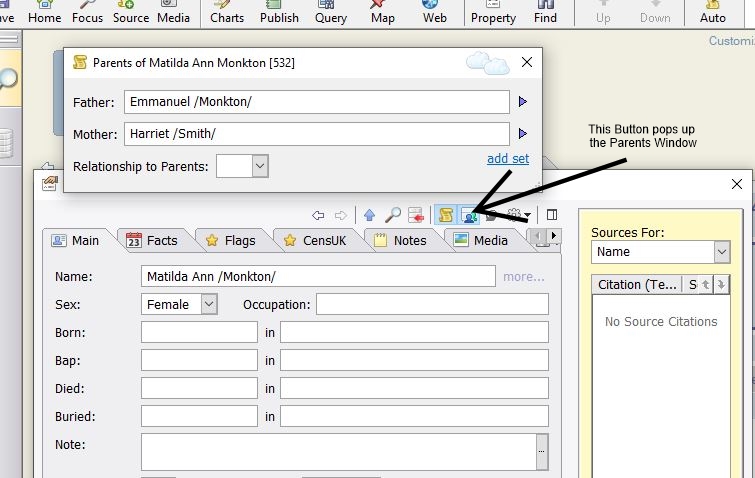Click the Born date input field

click(199, 332)
